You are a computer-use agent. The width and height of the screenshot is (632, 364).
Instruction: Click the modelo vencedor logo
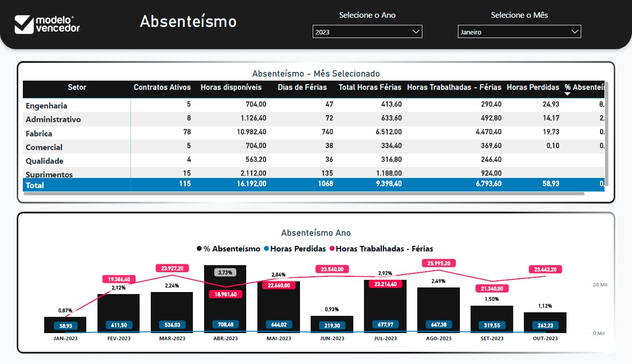coord(47,24)
